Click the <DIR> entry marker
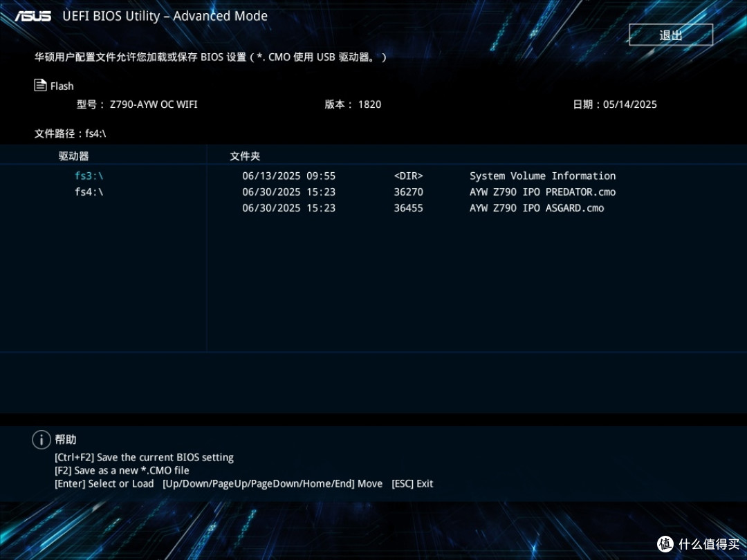The height and width of the screenshot is (560, 747). (408, 176)
